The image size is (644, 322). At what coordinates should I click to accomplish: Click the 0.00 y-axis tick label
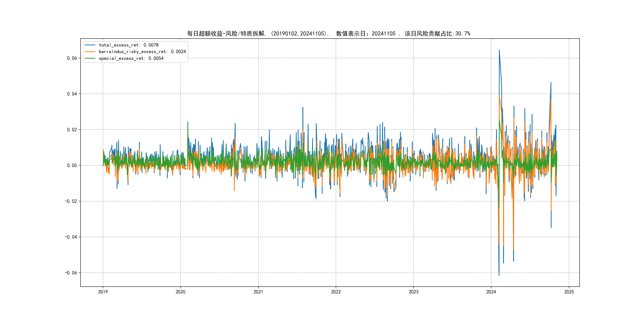pyautogui.click(x=72, y=166)
